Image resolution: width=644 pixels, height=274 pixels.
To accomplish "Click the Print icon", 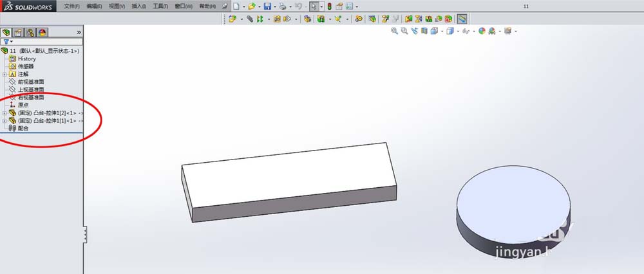I will (283, 6).
